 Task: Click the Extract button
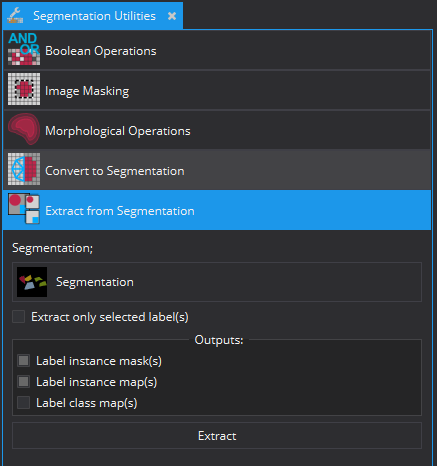tap(217, 436)
